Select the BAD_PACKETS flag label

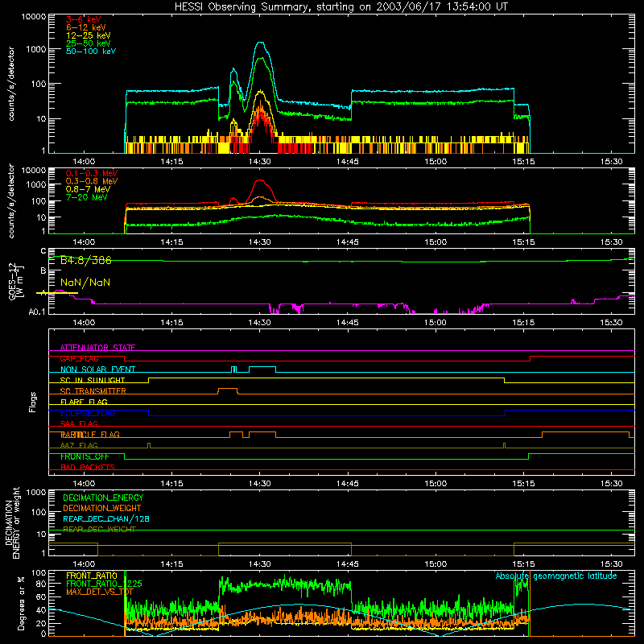pos(88,467)
